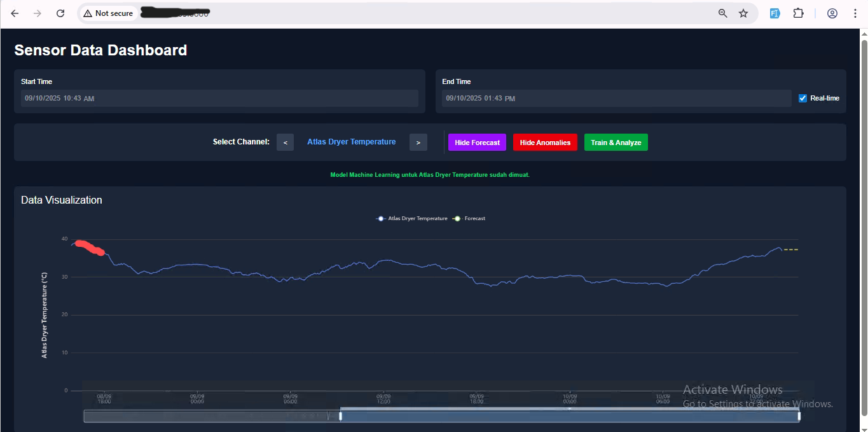Switch to next channel with > button

tap(418, 143)
